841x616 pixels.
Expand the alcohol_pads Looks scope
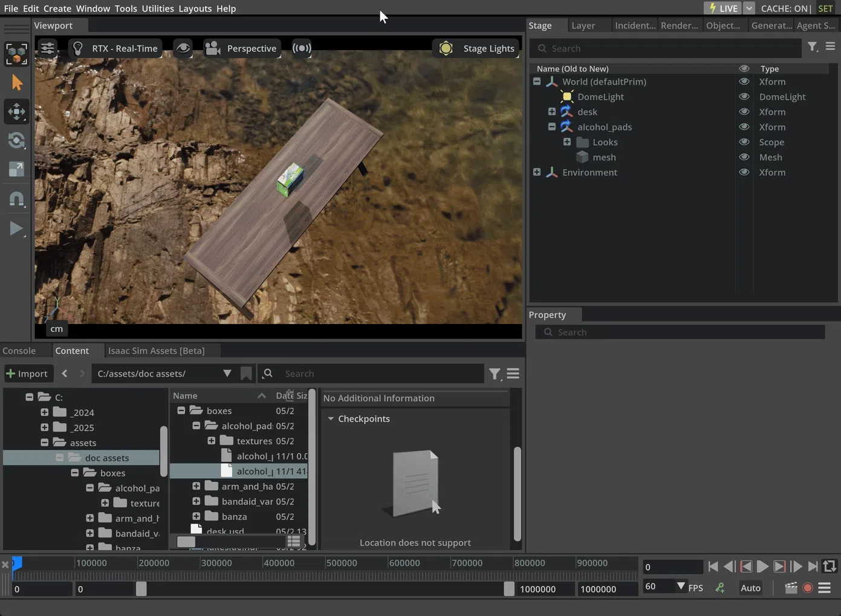tap(567, 141)
